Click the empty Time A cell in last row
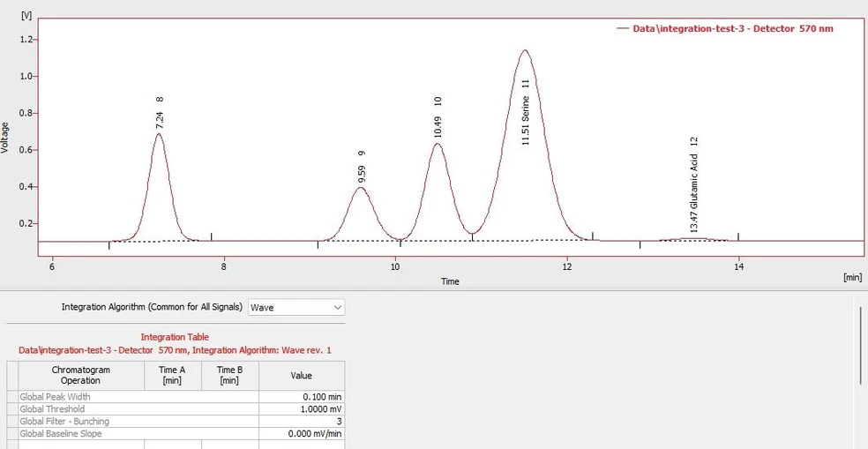This screenshot has height=449, width=868. 173,445
